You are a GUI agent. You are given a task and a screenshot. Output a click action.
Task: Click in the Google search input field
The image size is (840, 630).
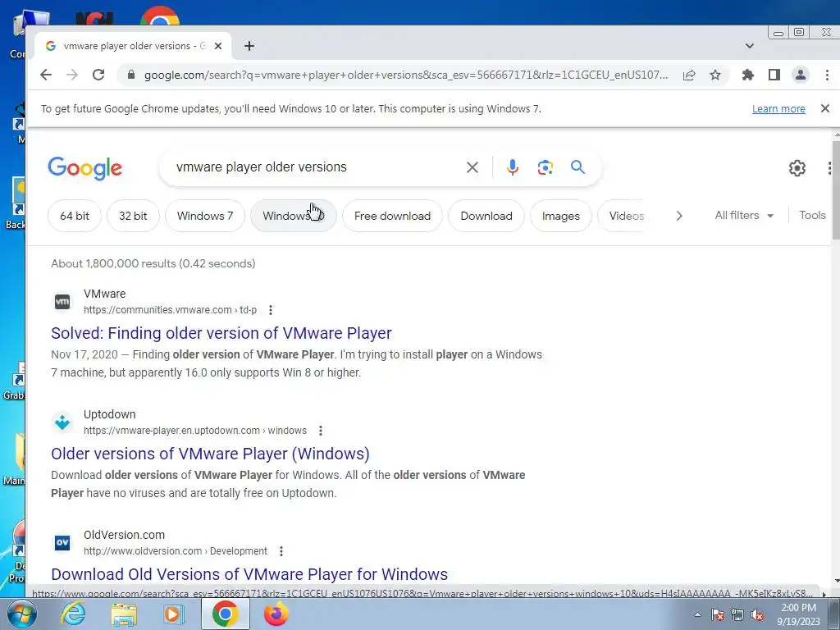316,167
